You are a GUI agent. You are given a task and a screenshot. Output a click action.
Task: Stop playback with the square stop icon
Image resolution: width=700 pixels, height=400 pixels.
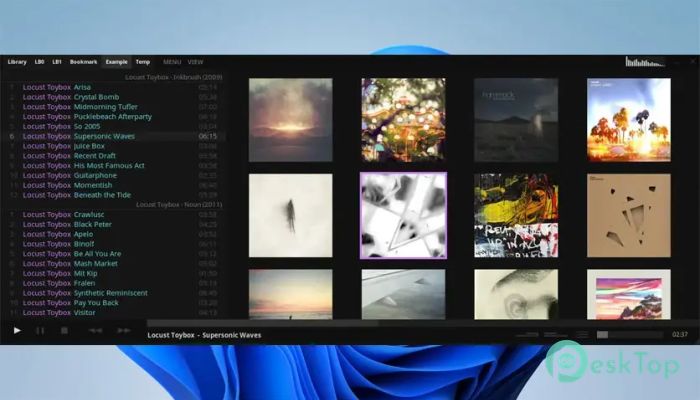click(64, 330)
